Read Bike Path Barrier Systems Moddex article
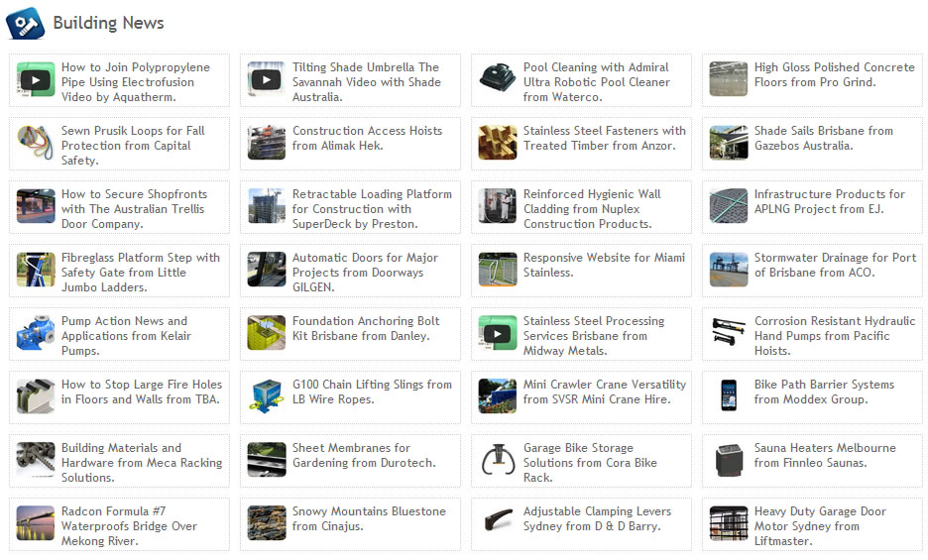 [x=824, y=392]
